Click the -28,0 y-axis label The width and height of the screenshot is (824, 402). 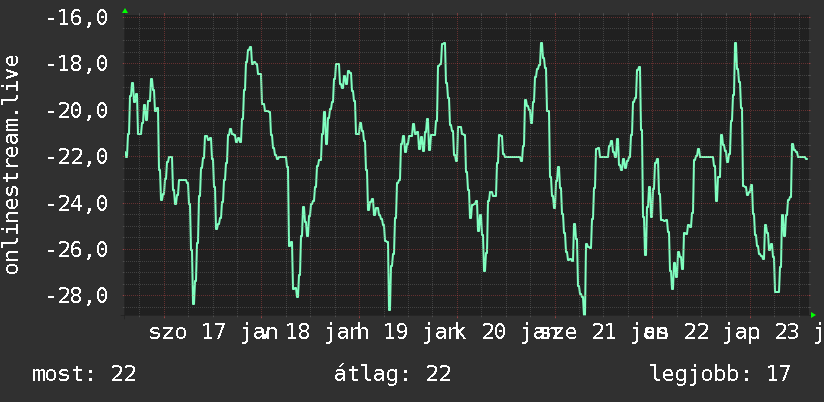click(x=77, y=296)
